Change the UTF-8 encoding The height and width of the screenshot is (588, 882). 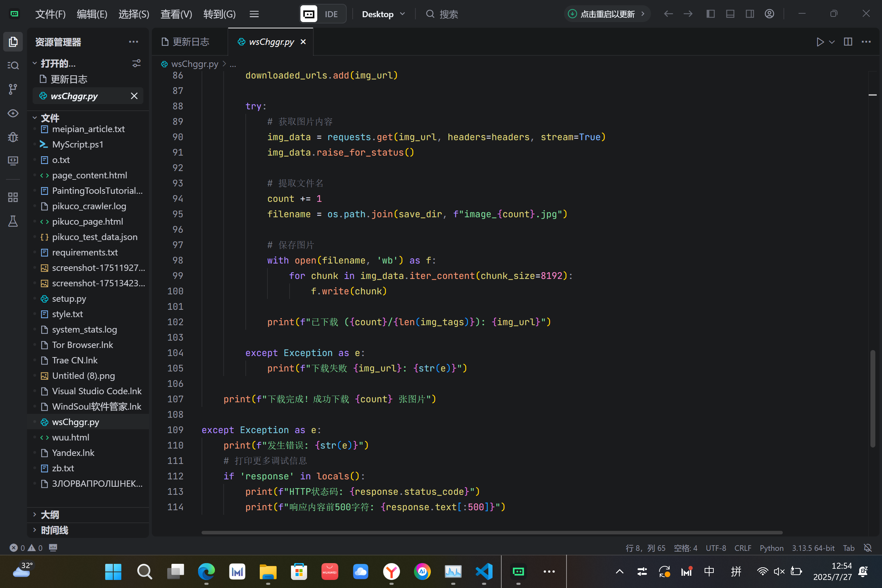coord(716,548)
